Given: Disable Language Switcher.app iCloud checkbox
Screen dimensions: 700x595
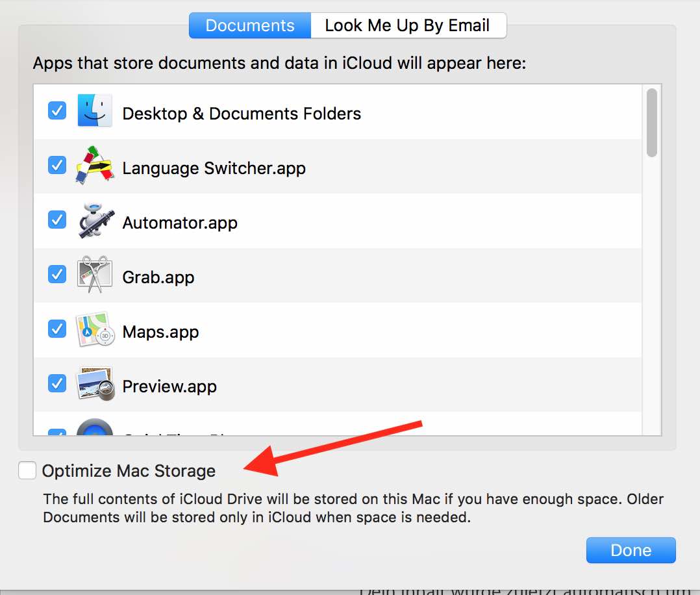Looking at the screenshot, I should tap(57, 166).
